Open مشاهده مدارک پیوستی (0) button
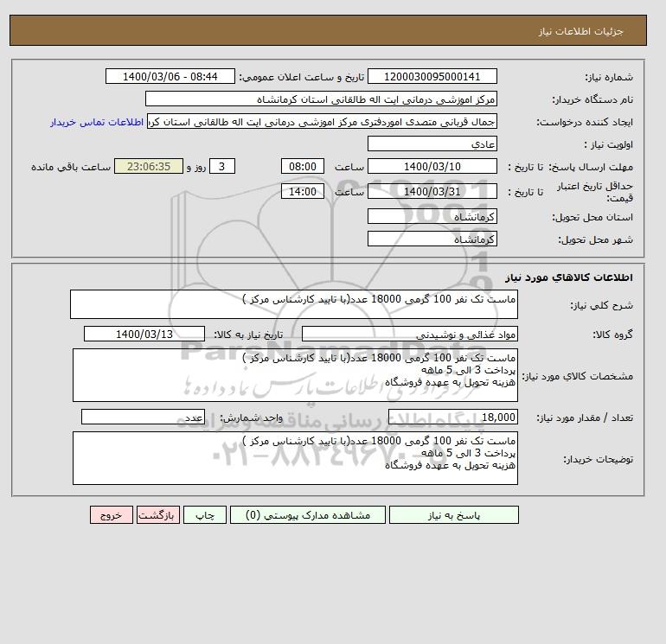 tap(308, 515)
